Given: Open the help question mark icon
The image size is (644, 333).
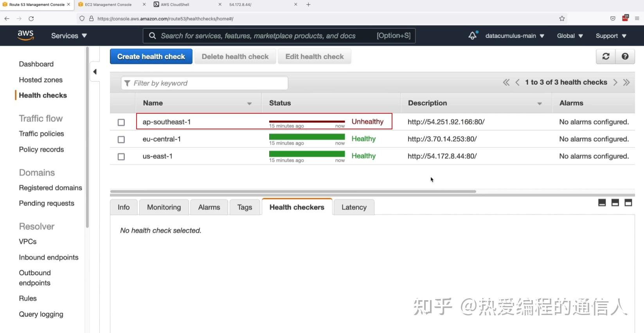Looking at the screenshot, I should pyautogui.click(x=625, y=56).
